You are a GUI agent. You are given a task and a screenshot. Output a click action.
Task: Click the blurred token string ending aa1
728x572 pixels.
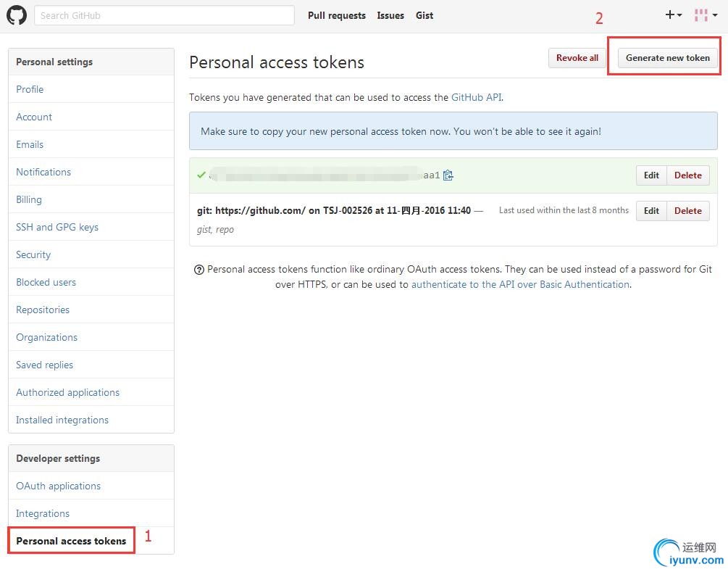click(324, 175)
